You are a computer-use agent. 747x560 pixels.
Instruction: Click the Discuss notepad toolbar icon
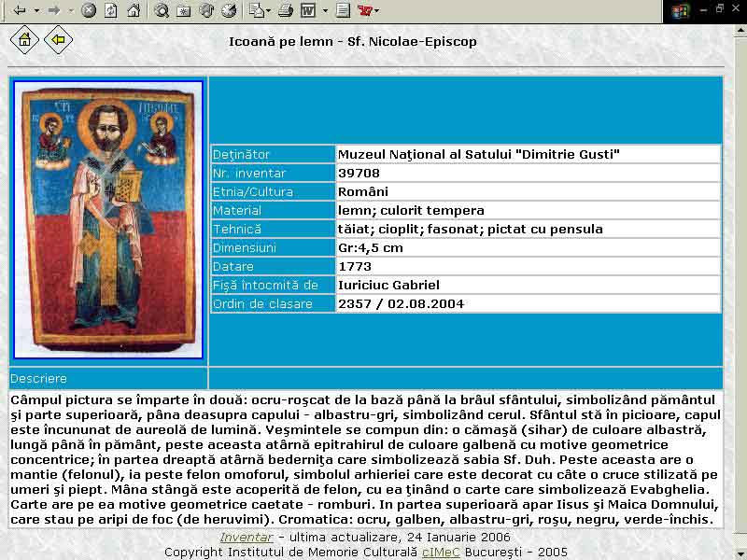343,9
